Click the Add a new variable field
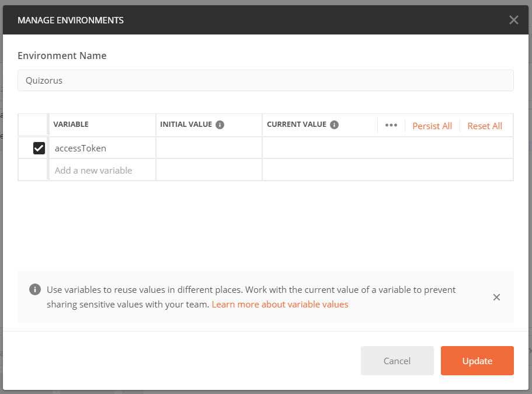532x394 pixels. coord(102,171)
